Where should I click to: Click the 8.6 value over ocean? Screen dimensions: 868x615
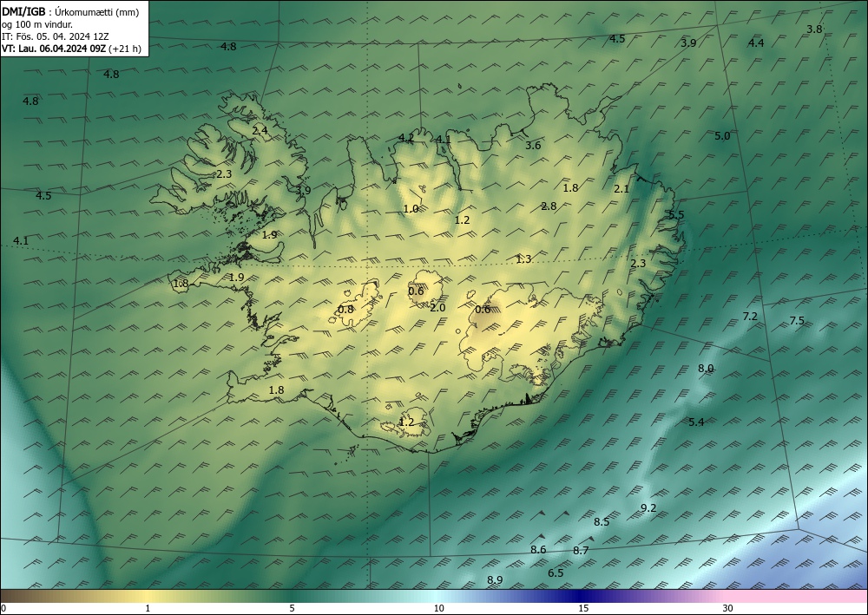pos(538,550)
